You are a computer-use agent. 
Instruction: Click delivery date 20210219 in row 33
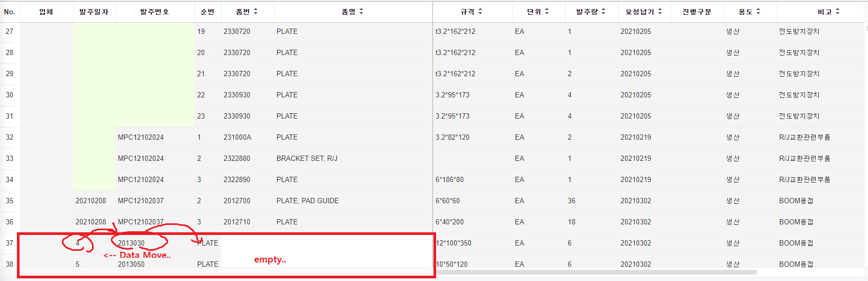coord(636,158)
